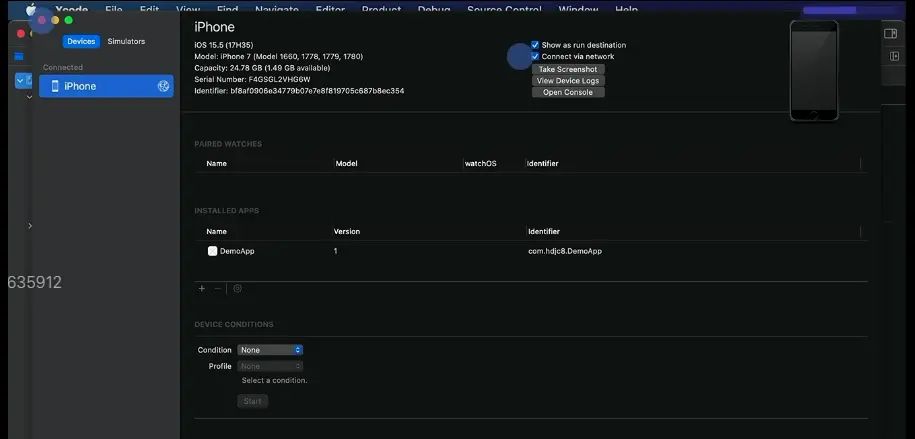The width and height of the screenshot is (915, 439).
Task: Click the Take Screenshot button
Action: (x=568, y=69)
